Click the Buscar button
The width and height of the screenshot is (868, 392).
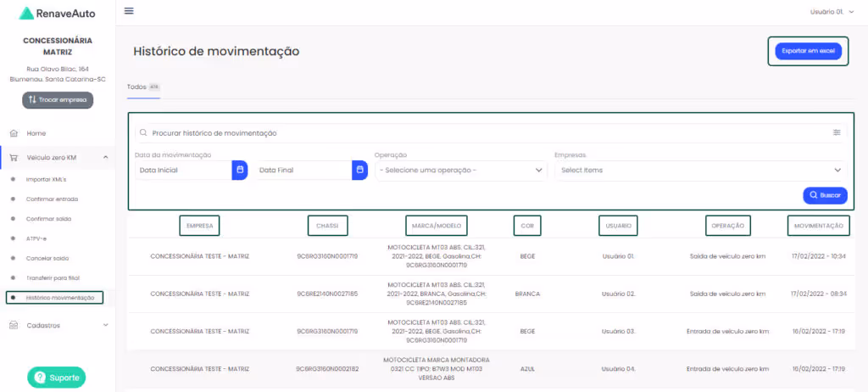[825, 195]
